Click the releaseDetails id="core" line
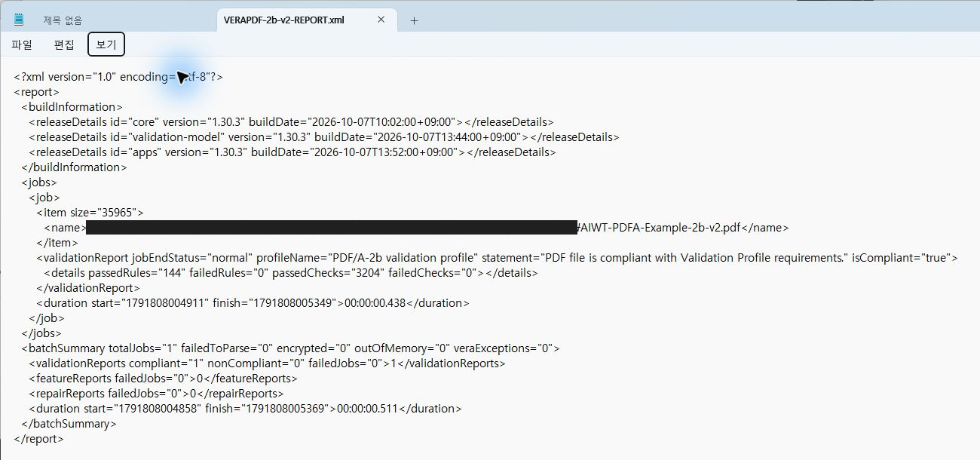This screenshot has height=460, width=980. tap(291, 122)
